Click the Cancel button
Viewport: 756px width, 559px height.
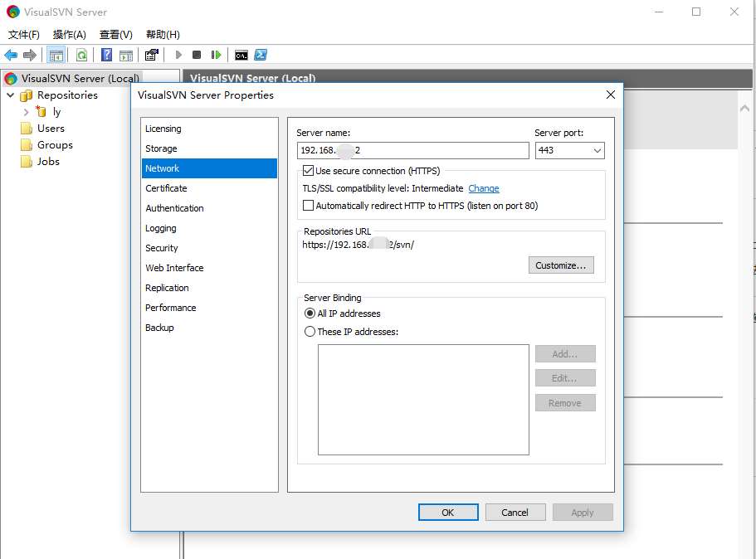tap(515, 513)
